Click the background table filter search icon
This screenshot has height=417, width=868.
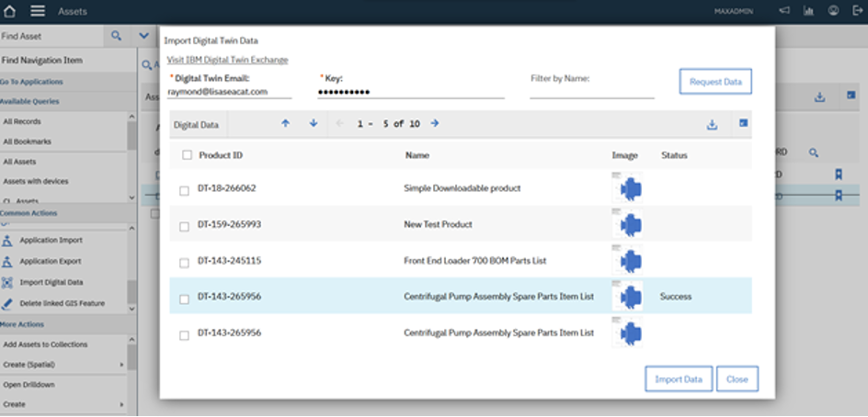[813, 152]
